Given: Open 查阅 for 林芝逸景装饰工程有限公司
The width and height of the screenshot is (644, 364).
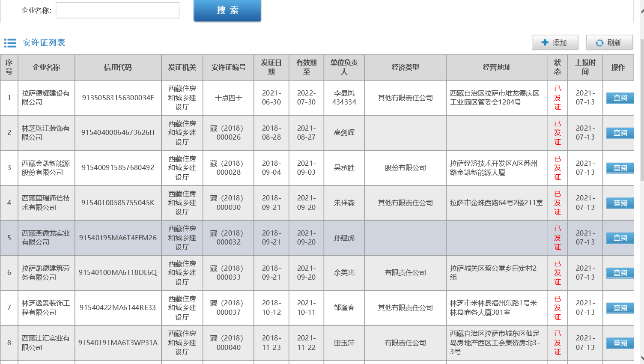Looking at the screenshot, I should pos(620,308).
